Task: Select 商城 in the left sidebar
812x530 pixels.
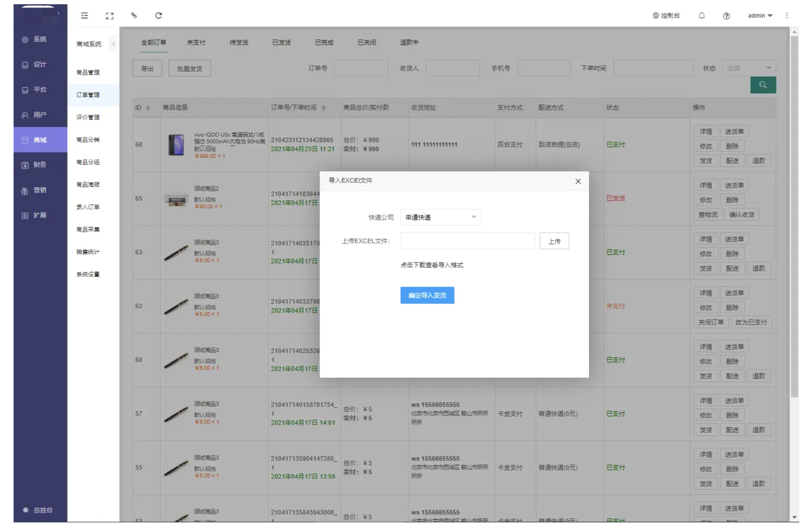Action: tap(40, 139)
